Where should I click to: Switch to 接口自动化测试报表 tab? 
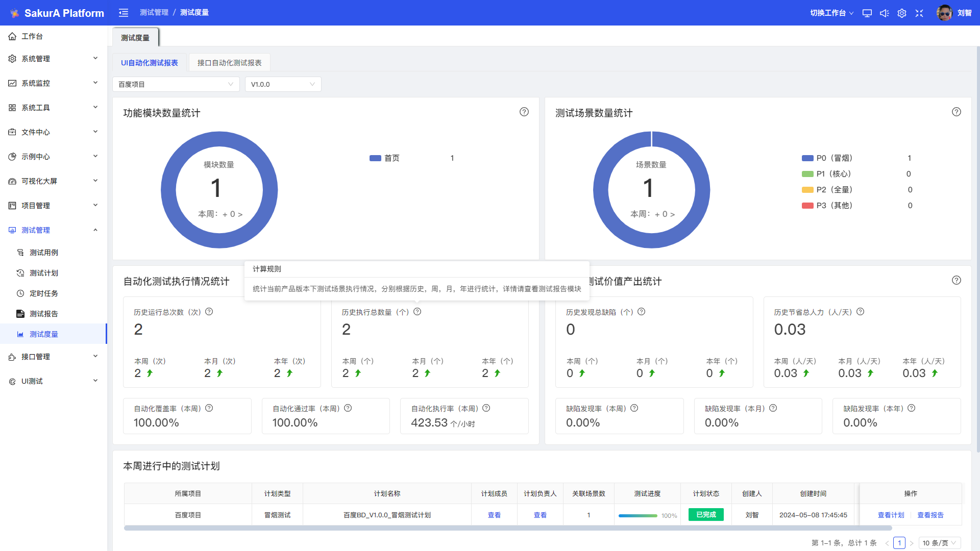pyautogui.click(x=230, y=63)
